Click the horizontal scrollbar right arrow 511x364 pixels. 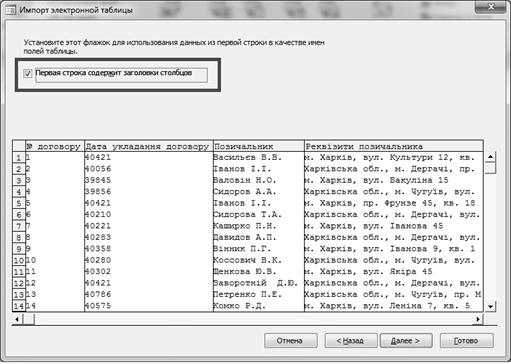(478, 319)
